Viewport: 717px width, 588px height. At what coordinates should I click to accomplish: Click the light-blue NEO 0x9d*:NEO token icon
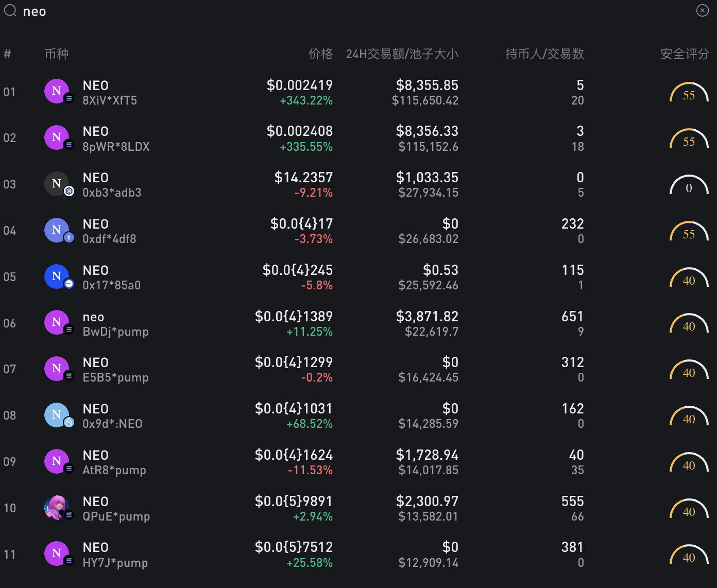click(x=57, y=415)
